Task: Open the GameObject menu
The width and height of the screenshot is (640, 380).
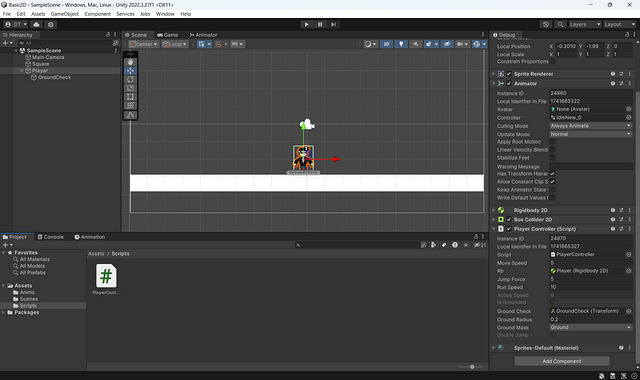Action: (x=64, y=14)
